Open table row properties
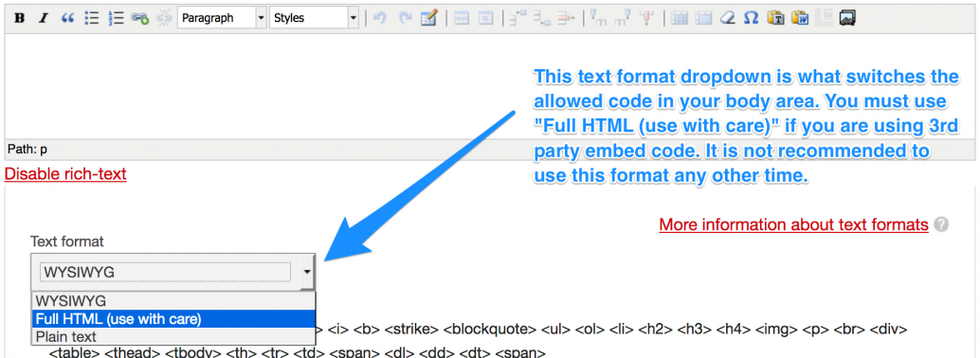The width and height of the screenshot is (980, 358). click(x=462, y=18)
